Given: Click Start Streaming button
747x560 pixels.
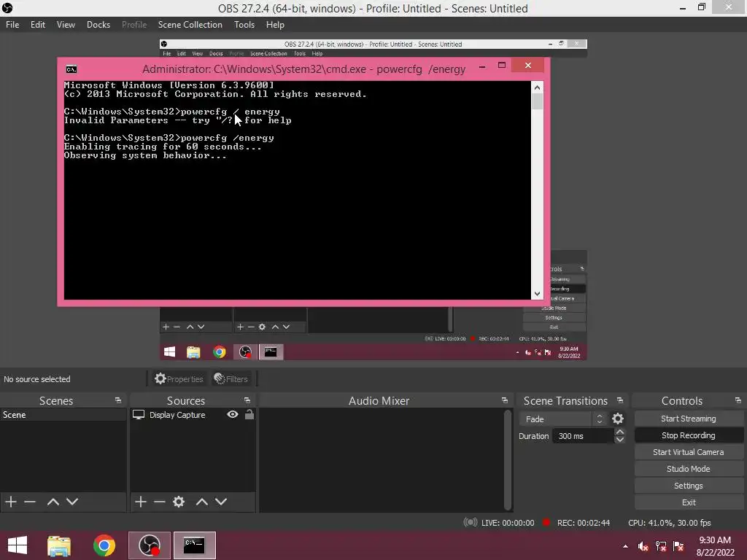Looking at the screenshot, I should 689,419.
